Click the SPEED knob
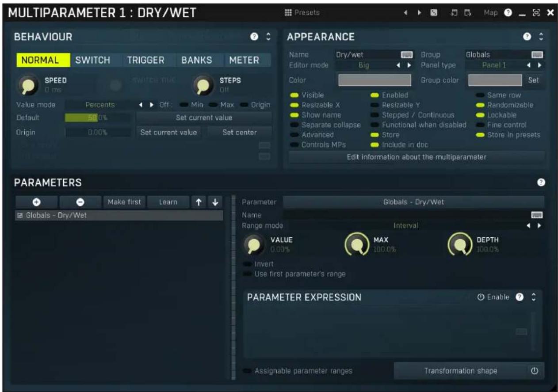Screen dimensions: 558x392 tap(28, 86)
